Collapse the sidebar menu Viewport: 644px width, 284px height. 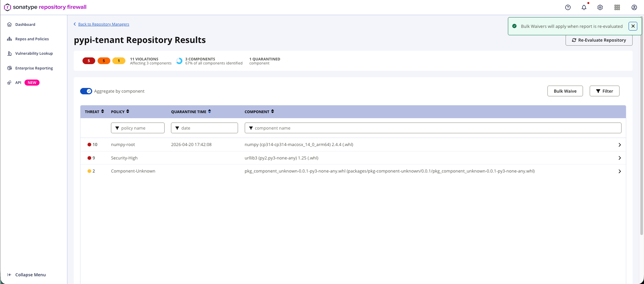(26, 275)
